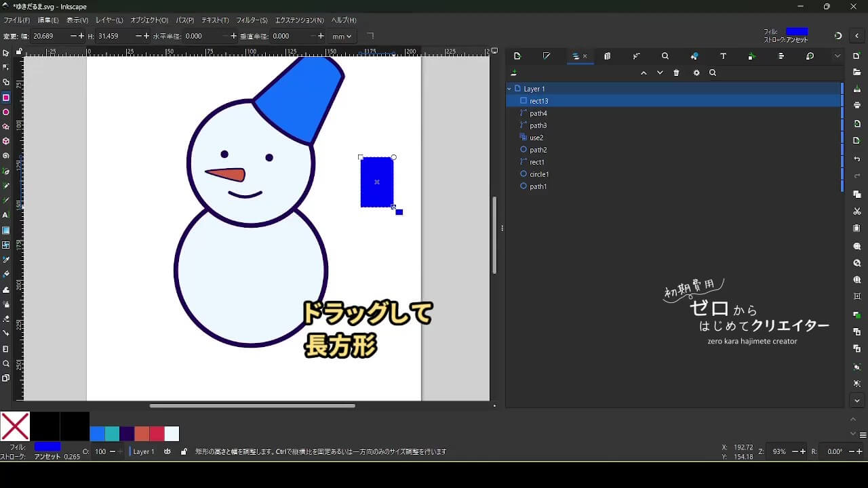This screenshot has width=868, height=488.
Task: Select the Rectangle tool in toolbox
Action: tap(6, 98)
